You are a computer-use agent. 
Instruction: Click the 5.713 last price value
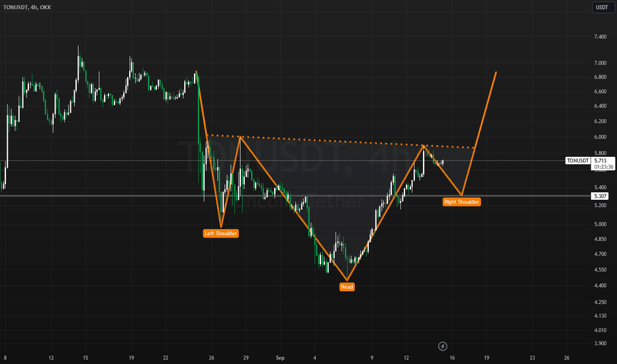(x=600, y=161)
